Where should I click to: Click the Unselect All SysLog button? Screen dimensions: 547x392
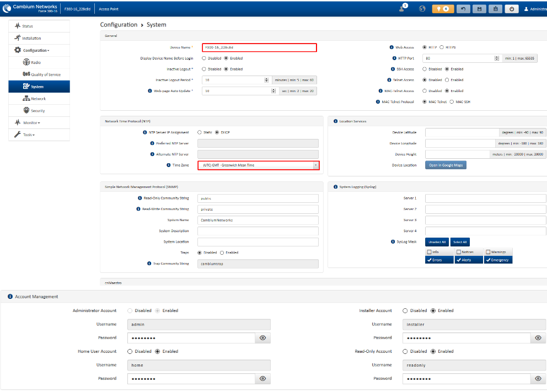[436, 242]
